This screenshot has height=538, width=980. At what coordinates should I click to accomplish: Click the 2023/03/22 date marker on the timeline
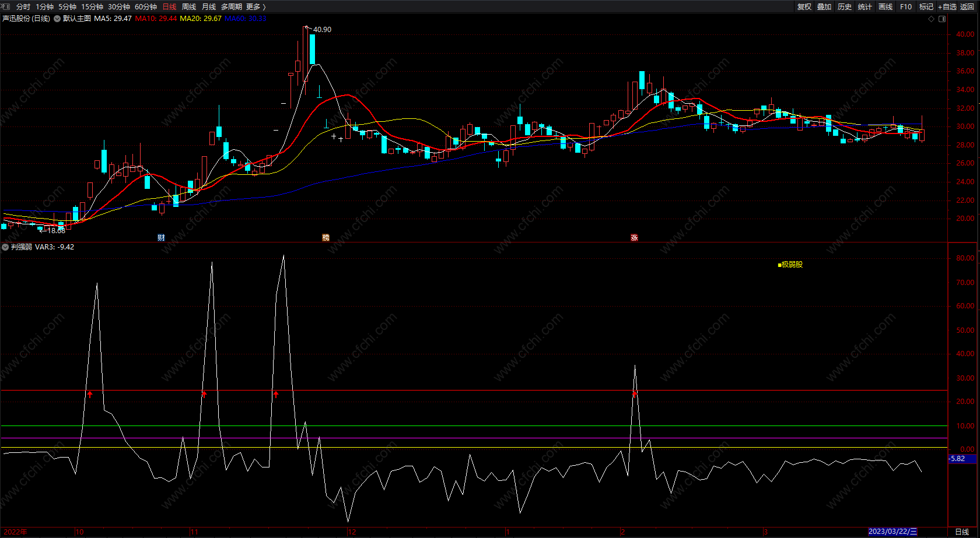pos(892,532)
